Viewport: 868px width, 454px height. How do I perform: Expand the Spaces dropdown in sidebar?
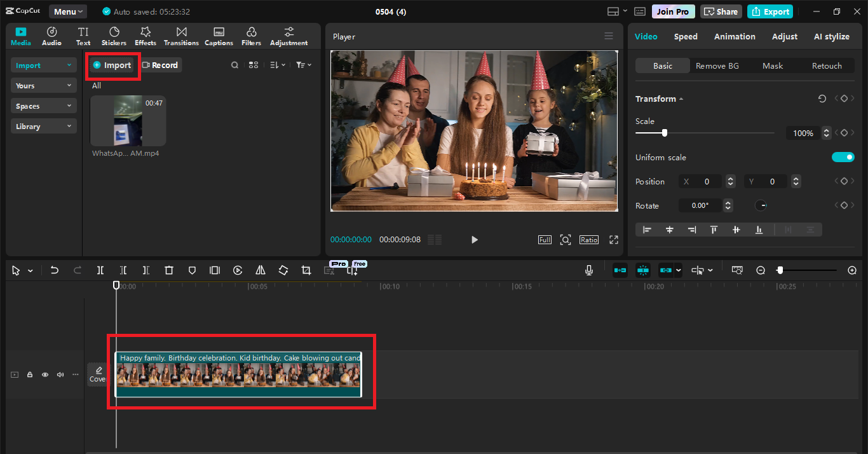[x=43, y=106]
